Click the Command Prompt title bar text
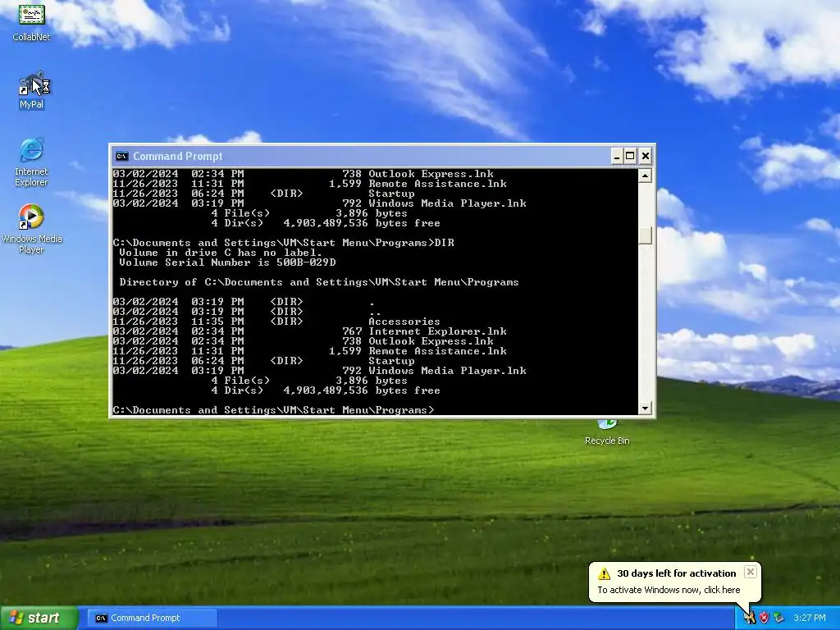The image size is (840, 630). [178, 156]
